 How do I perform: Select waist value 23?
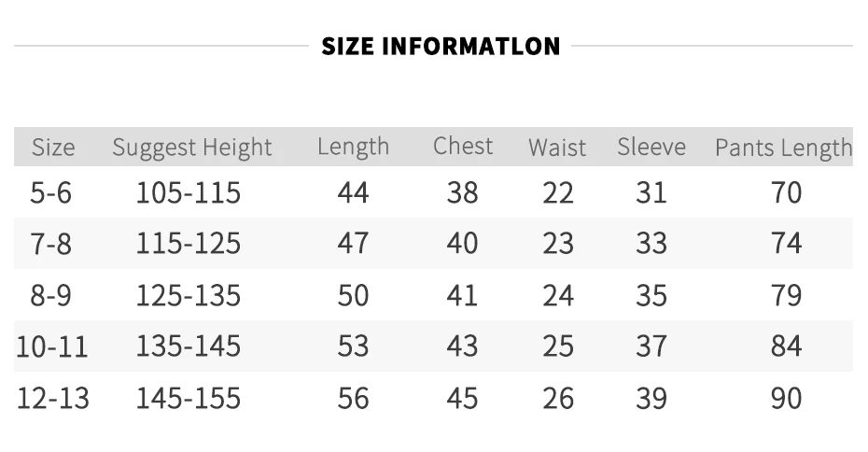pos(558,244)
